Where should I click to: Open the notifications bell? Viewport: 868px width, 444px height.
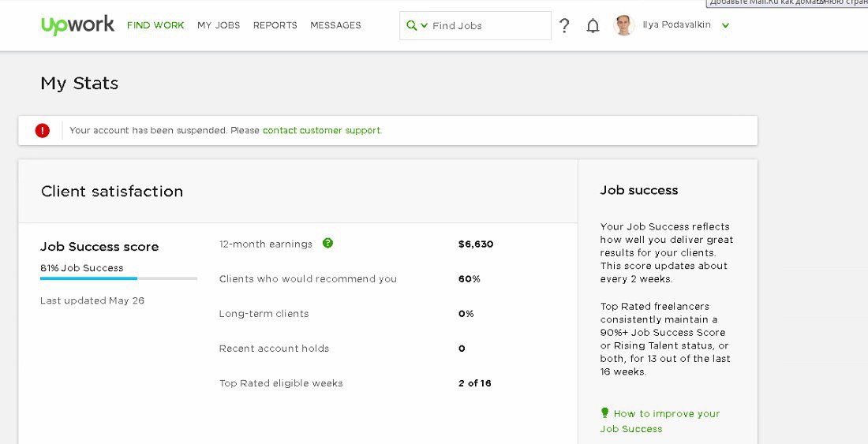click(x=593, y=26)
